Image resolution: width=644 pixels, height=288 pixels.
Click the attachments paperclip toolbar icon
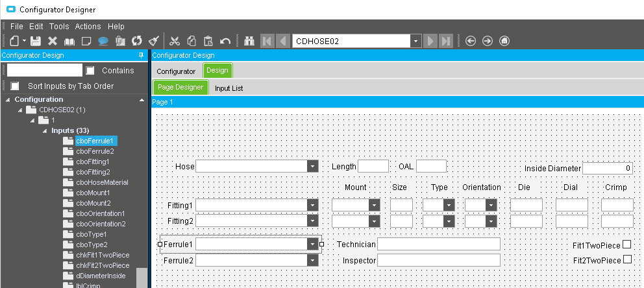120,41
